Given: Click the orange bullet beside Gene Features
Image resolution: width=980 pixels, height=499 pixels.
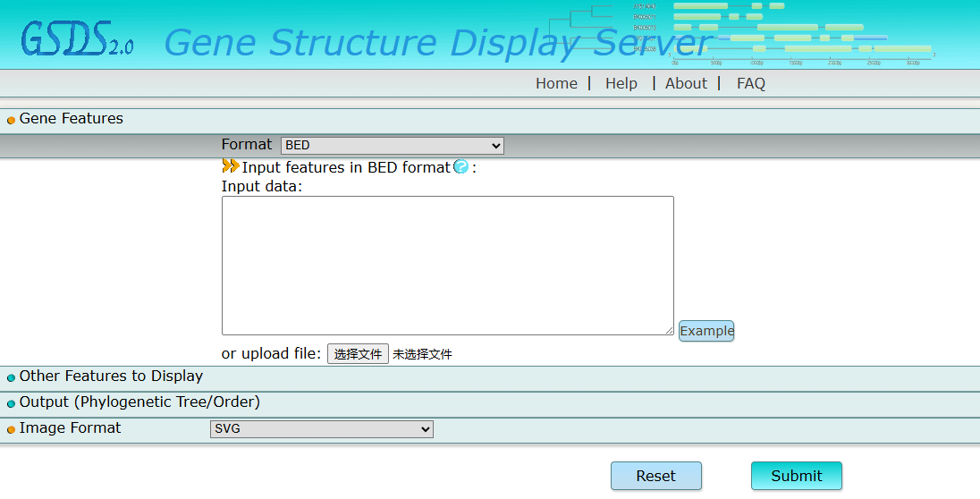Looking at the screenshot, I should tap(11, 120).
